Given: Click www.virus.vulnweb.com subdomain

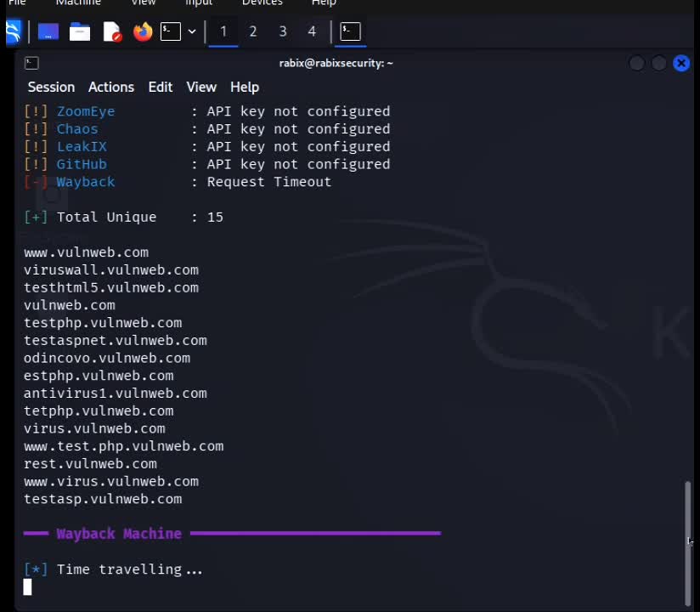Looking at the screenshot, I should 111,482.
